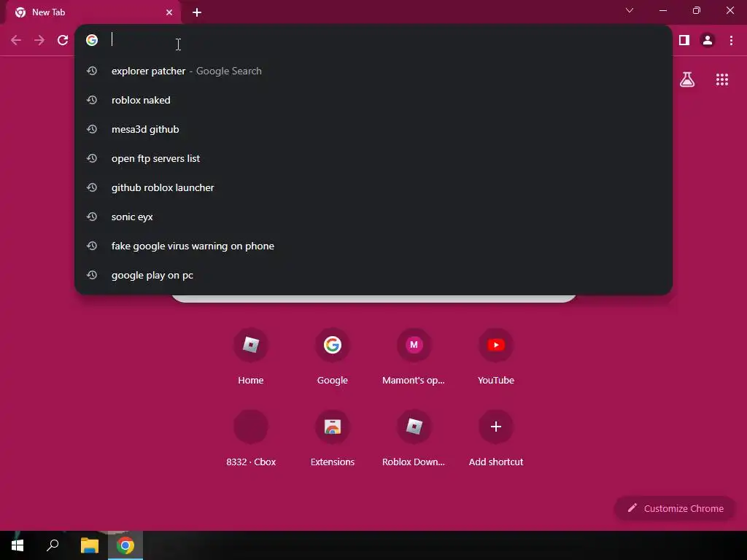Choose the 'sonic eyx' suggestion
The width and height of the screenshot is (747, 560).
click(x=373, y=217)
